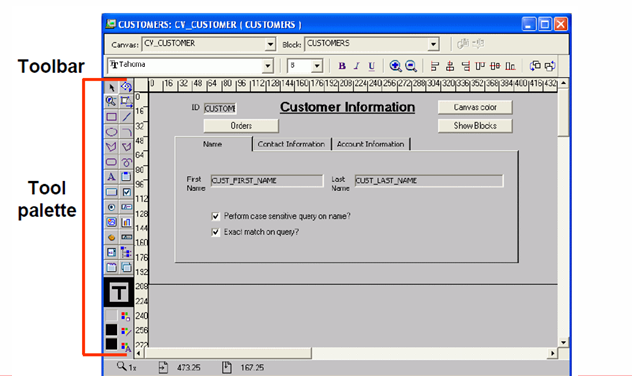Toggle Bold formatting
This screenshot has height=376, width=632.
tap(342, 66)
